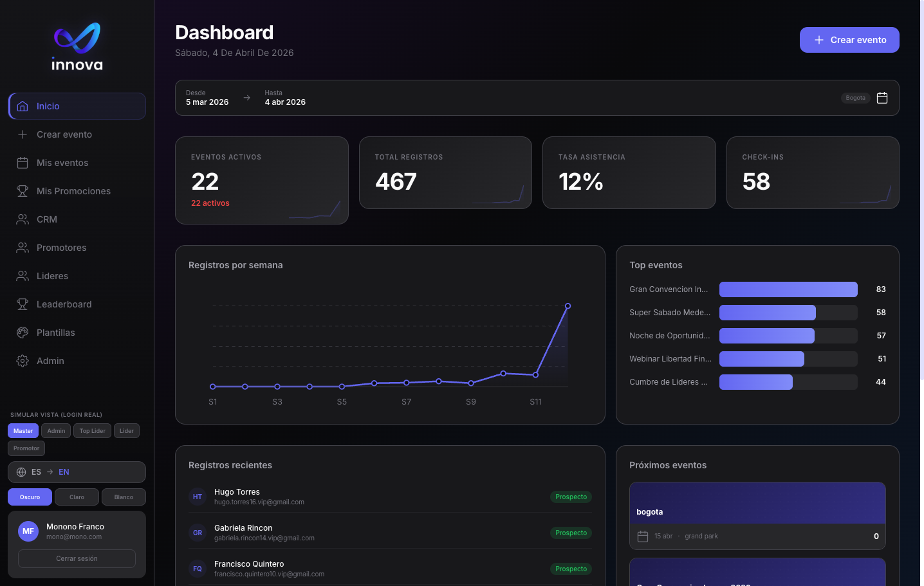Screen dimensions: 924x586
Task: Open the Desde date 5 mar 2026
Action: pyautogui.click(x=207, y=98)
